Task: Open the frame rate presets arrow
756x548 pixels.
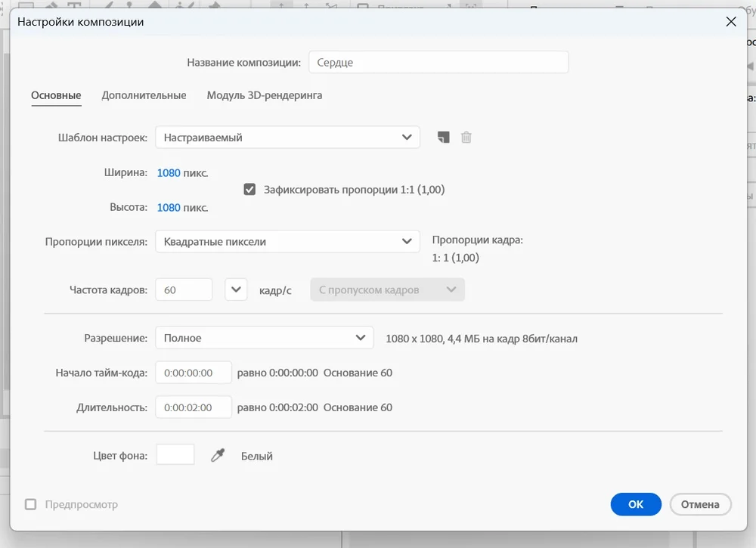Action: click(236, 289)
